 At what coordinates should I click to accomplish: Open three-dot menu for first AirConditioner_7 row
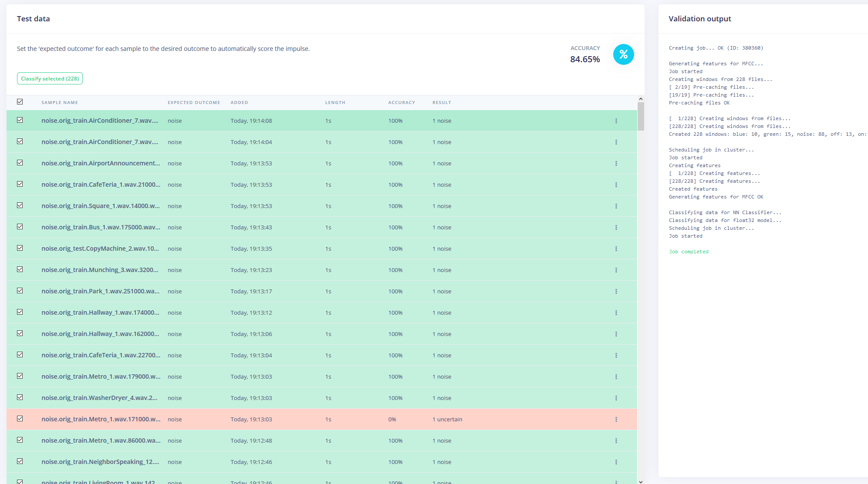coord(616,121)
